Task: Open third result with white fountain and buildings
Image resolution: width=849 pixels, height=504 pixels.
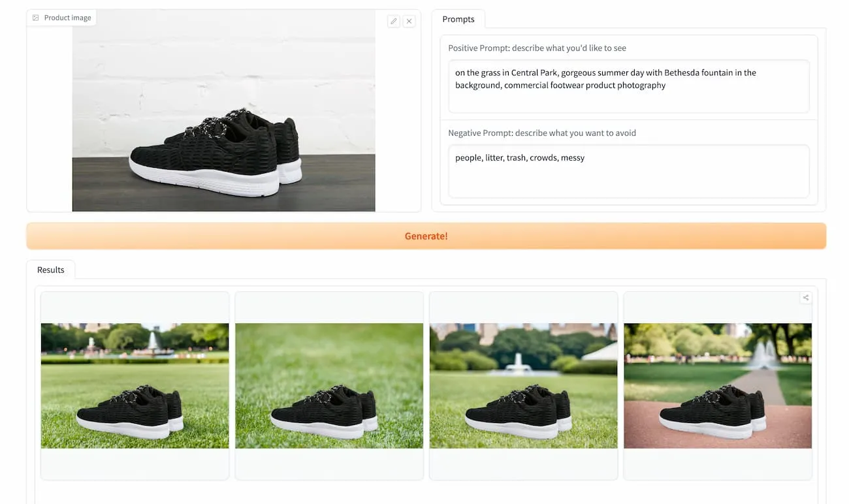Action: click(x=524, y=386)
